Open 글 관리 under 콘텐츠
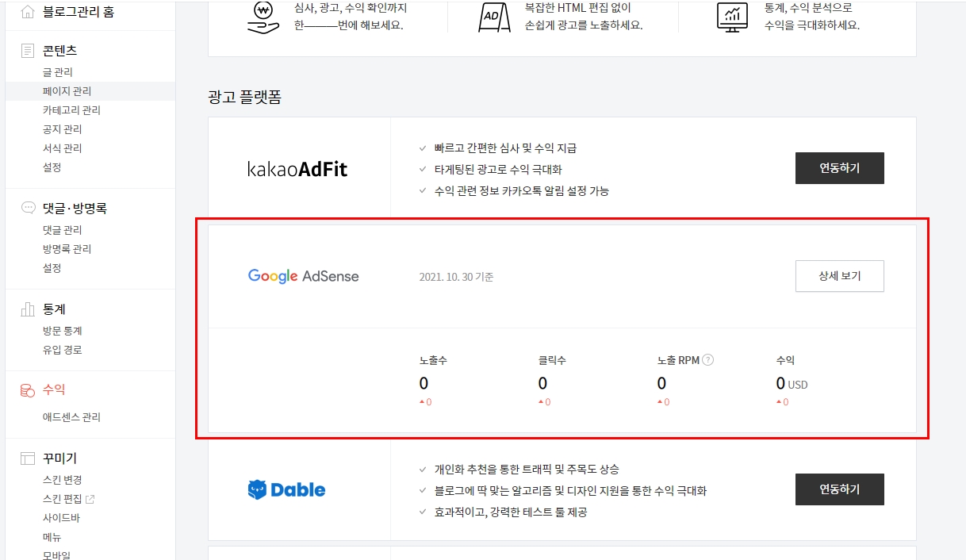The image size is (966, 560). (x=58, y=72)
